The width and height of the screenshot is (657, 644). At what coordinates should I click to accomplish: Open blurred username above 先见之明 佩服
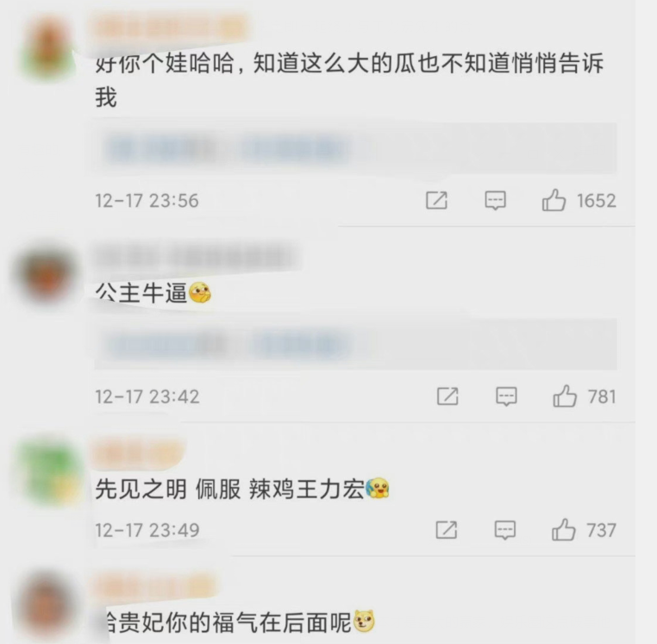[x=138, y=453]
